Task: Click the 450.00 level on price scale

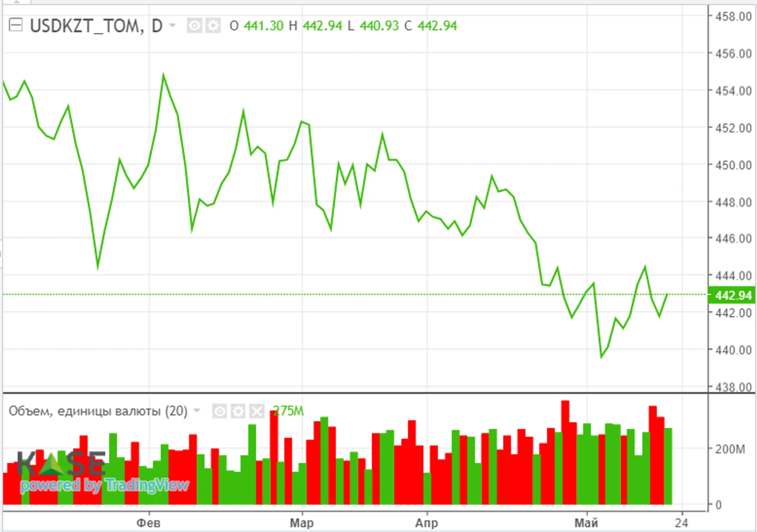Action: [733, 165]
